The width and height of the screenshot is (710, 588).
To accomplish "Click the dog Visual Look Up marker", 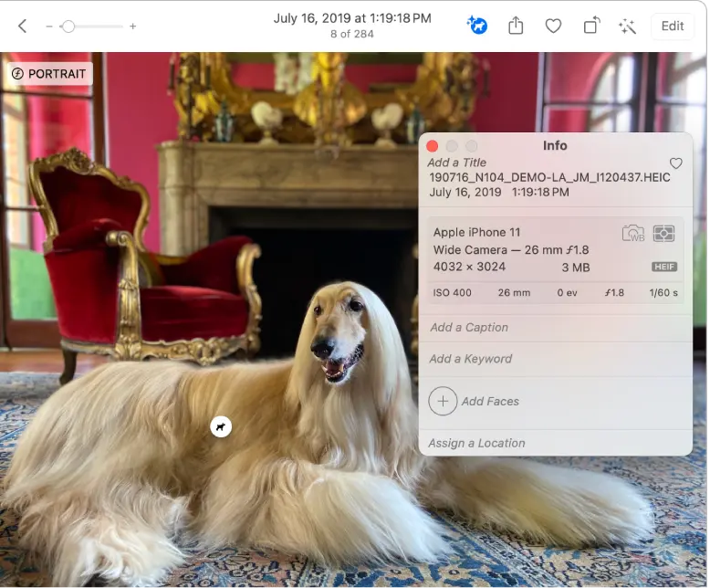I will [221, 426].
